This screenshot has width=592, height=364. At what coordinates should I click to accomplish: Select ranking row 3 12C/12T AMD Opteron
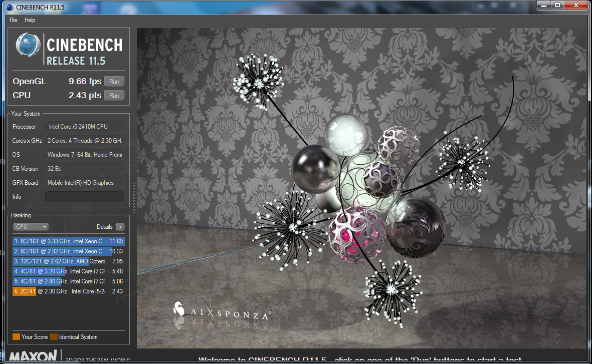pos(69,261)
